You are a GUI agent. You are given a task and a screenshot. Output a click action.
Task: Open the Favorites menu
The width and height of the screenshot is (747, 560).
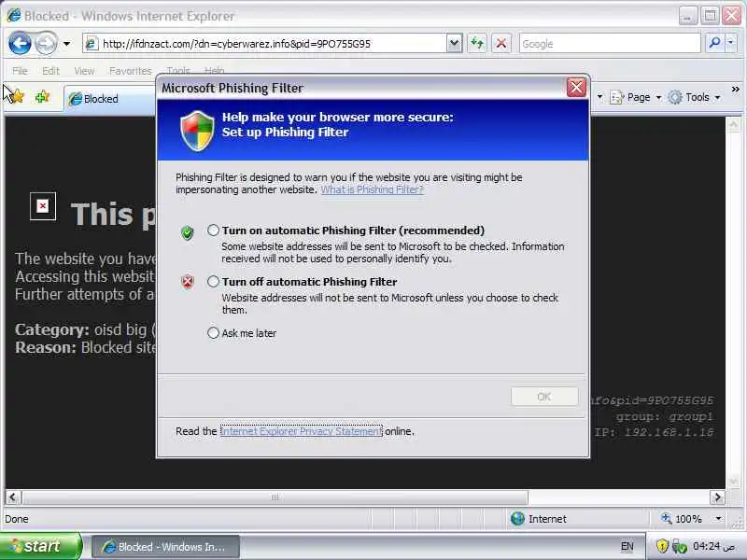130,71
